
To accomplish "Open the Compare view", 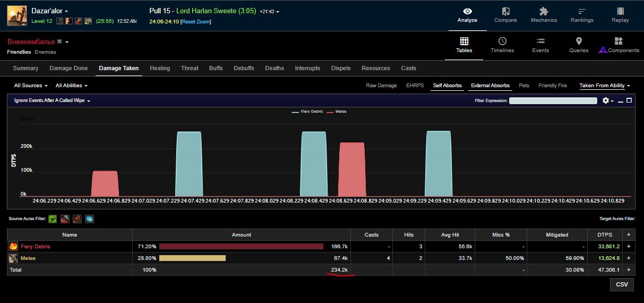I will pos(505,15).
